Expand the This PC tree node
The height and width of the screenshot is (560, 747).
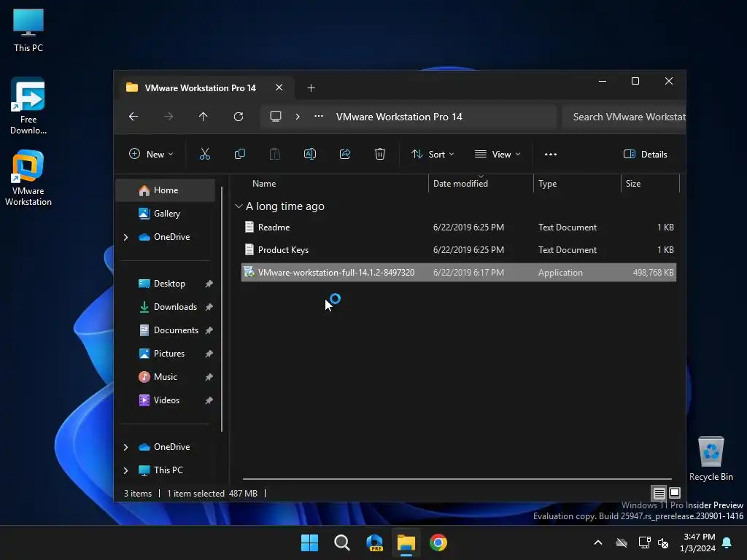click(x=125, y=470)
